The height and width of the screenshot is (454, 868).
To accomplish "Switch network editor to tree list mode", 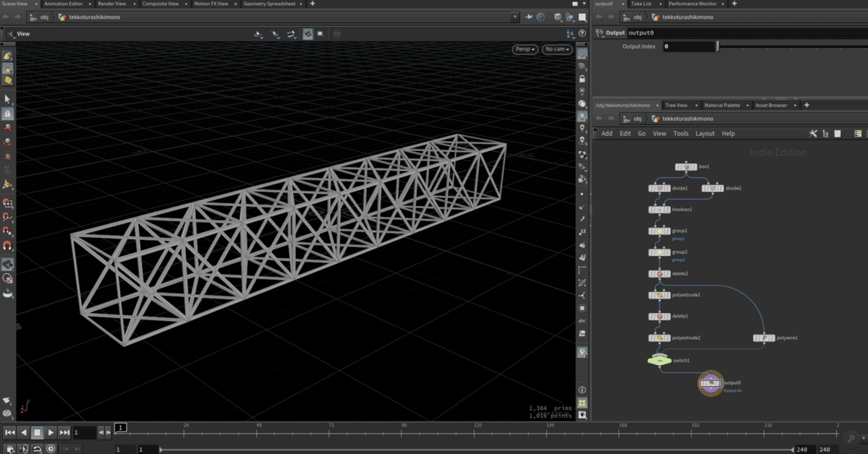I will click(825, 134).
